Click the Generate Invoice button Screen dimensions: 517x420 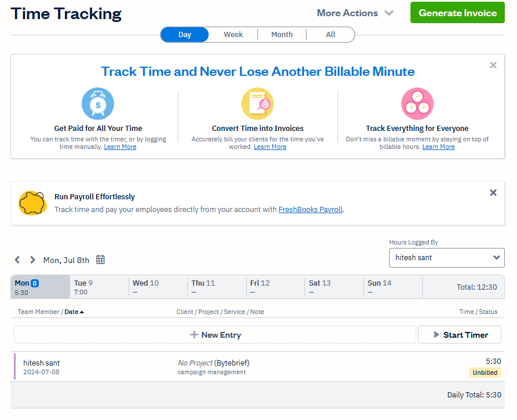[457, 13]
